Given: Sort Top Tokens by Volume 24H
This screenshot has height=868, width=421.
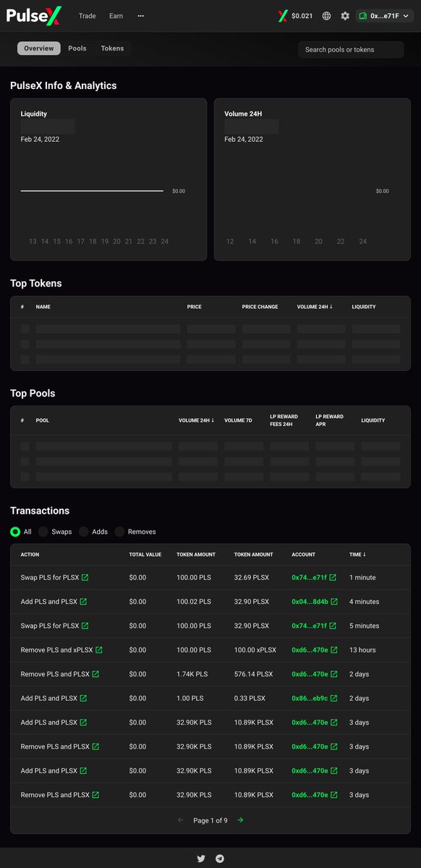Looking at the screenshot, I should 315,307.
